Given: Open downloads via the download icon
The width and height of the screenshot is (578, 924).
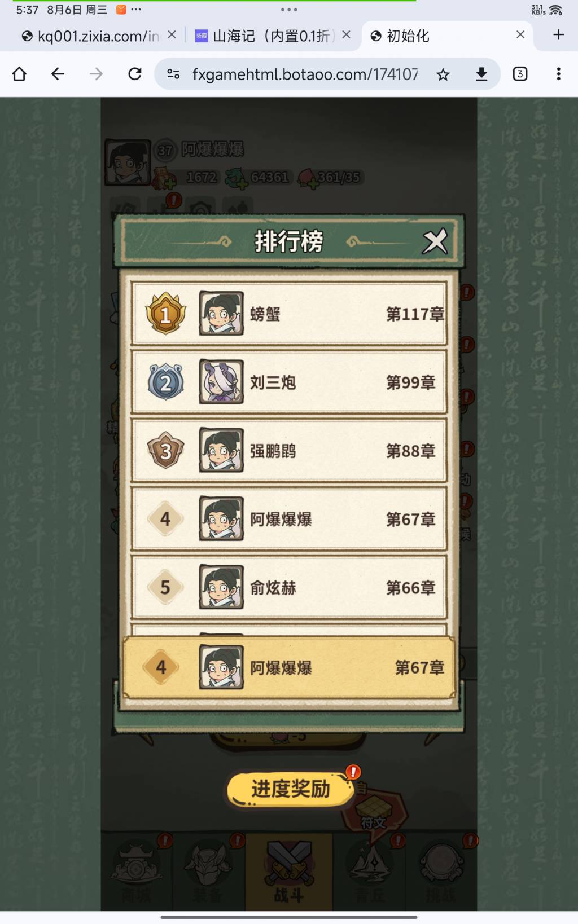Looking at the screenshot, I should [481, 74].
